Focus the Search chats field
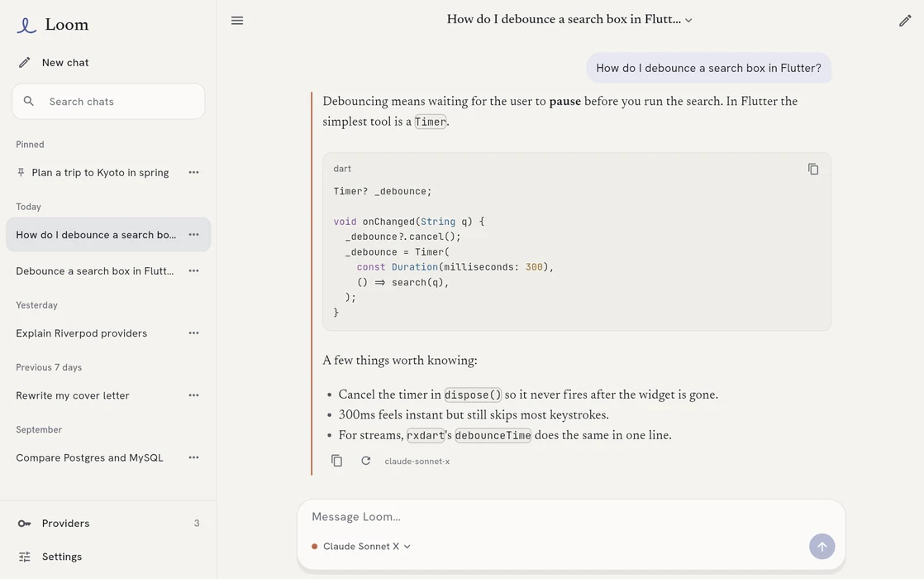The height and width of the screenshot is (579, 924). (x=108, y=102)
